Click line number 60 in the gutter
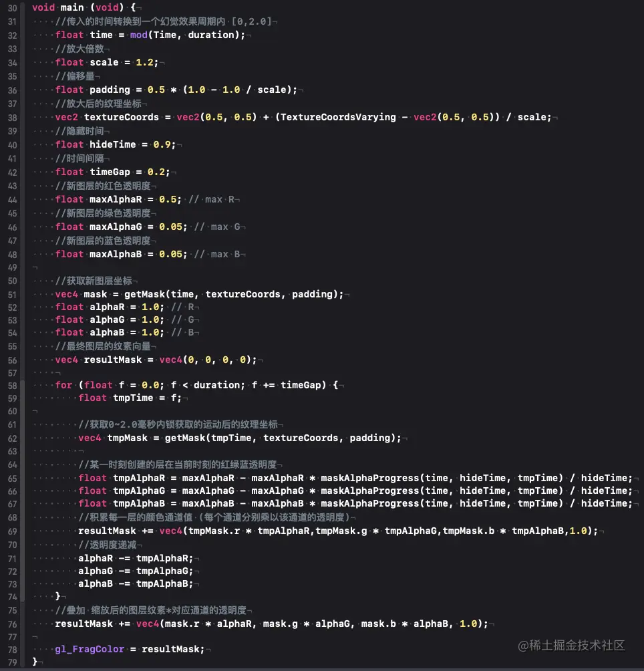 tap(13, 411)
